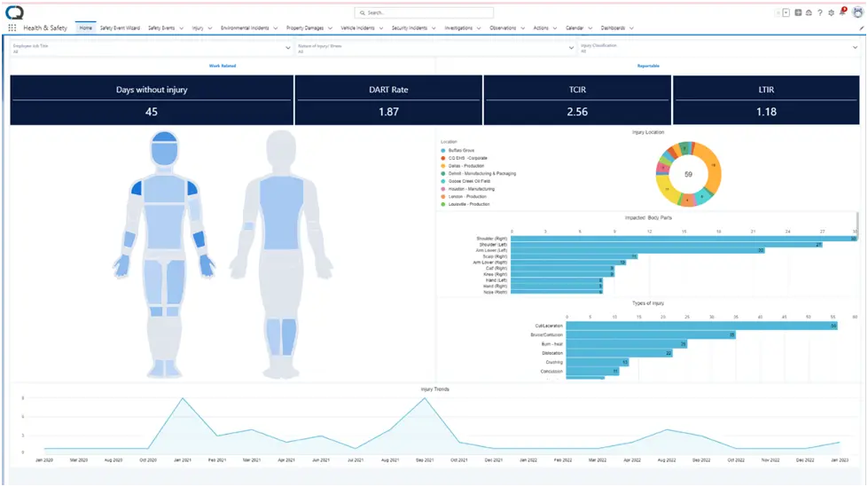
Task: Click the Cut/Laceration bar in chart
Action: click(x=701, y=326)
